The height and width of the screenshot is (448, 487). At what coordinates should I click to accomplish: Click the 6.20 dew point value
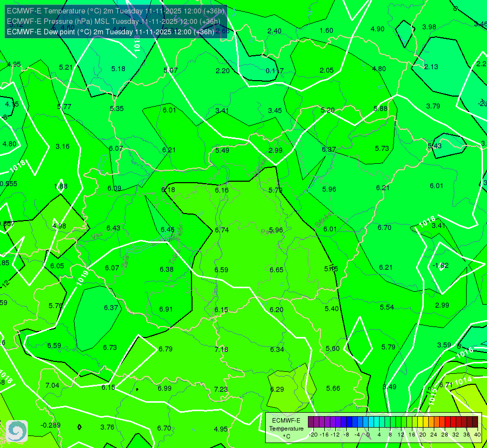(277, 310)
